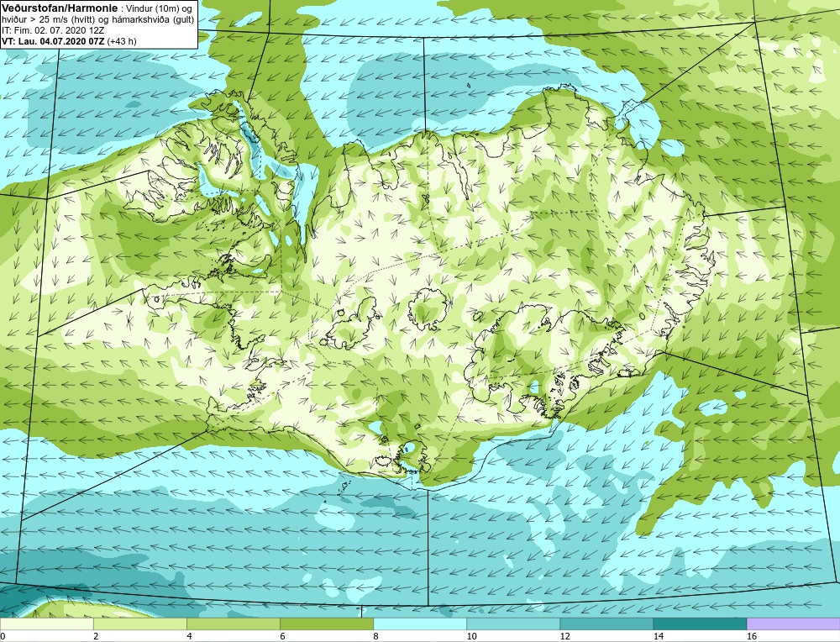This screenshot has width=840, height=642.
Task: Click the 'IT: Fim. 02. 07. 2020 12Z' line
Action: tap(53, 30)
